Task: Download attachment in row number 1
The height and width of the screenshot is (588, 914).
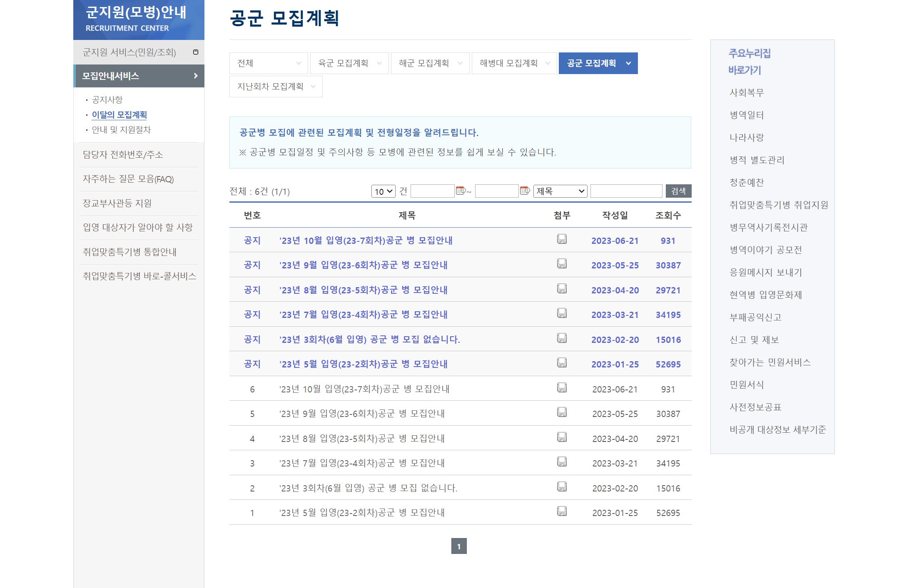Action: pyautogui.click(x=562, y=511)
